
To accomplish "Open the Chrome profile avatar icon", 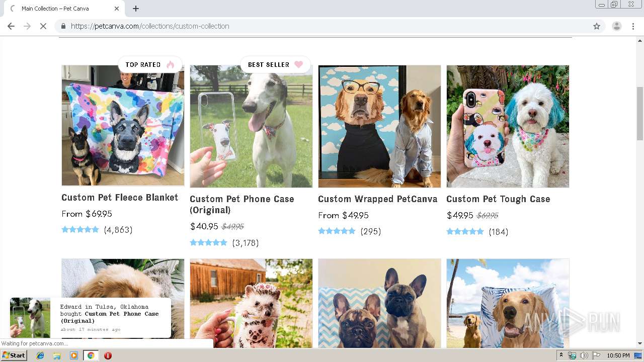I will 616,26.
